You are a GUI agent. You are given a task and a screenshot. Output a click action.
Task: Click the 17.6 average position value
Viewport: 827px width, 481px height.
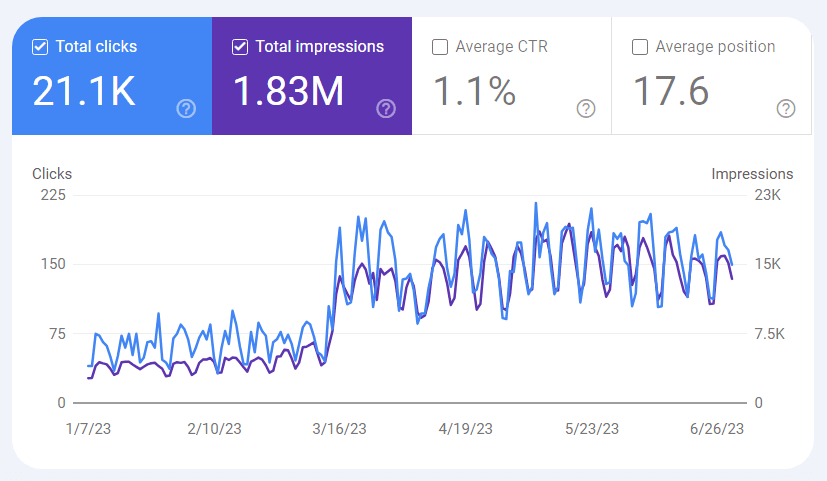click(x=671, y=91)
